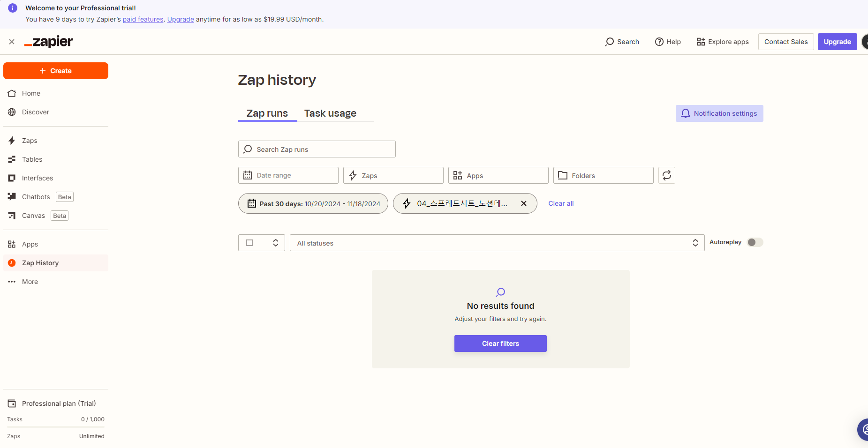This screenshot has height=448, width=868.
Task: Click the "0 / 1,000" tasks count
Action: [x=93, y=419]
